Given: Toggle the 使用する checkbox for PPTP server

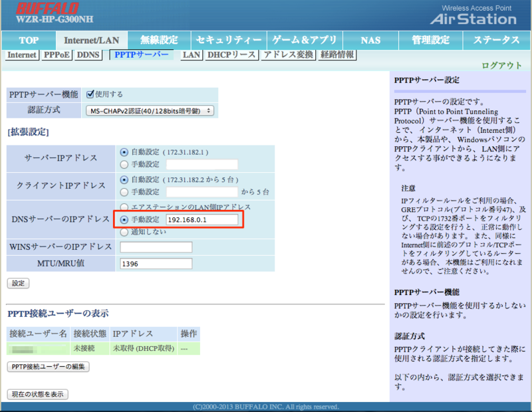Looking at the screenshot, I should 90,94.
